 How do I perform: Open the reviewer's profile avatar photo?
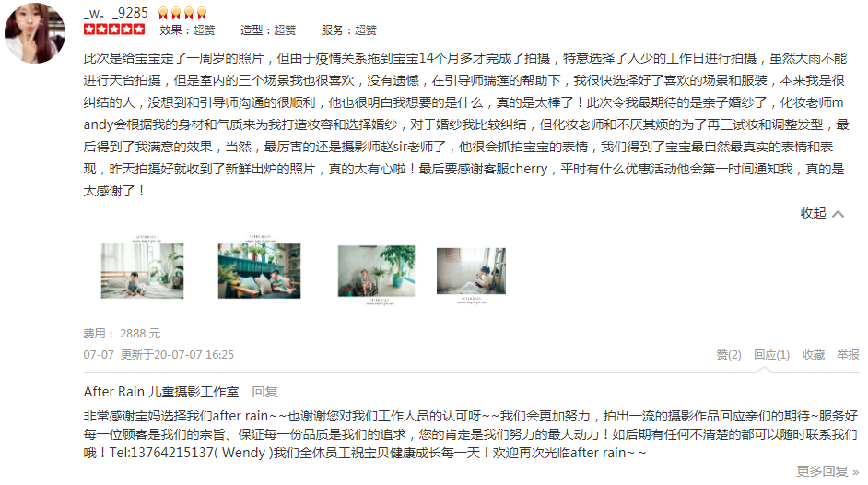point(35,32)
